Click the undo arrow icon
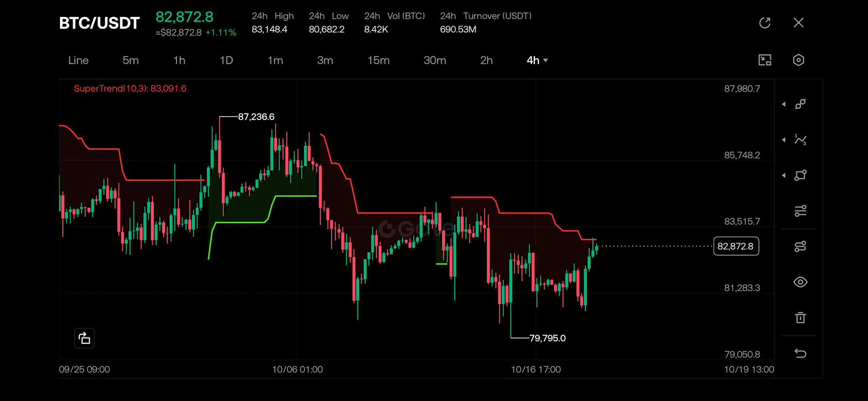This screenshot has height=401, width=868. [x=801, y=354]
